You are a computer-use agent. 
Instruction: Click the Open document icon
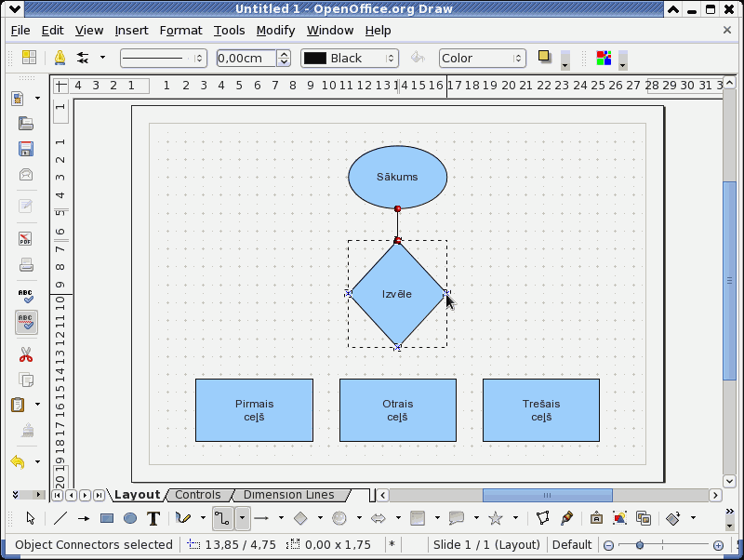click(26, 124)
